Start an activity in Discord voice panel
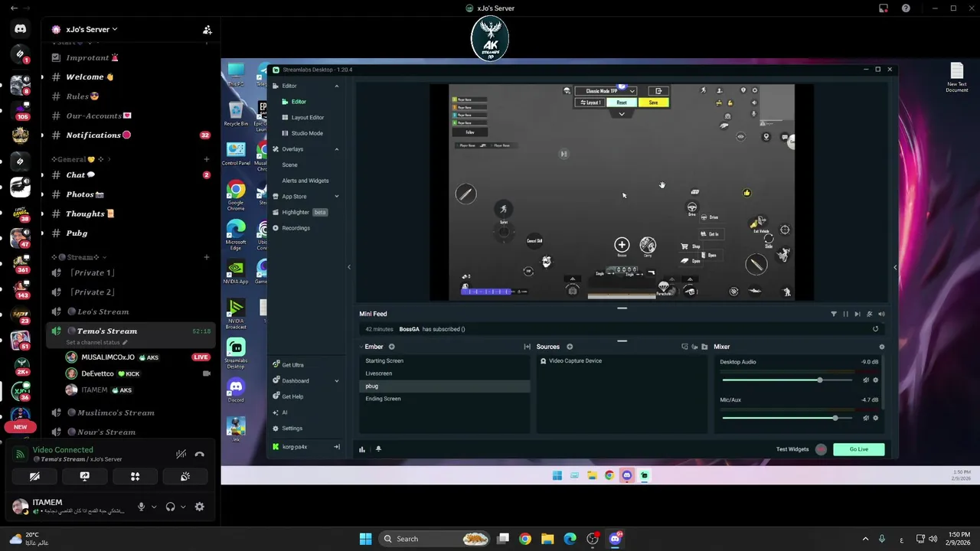Viewport: 980px width, 551px height. point(135,476)
